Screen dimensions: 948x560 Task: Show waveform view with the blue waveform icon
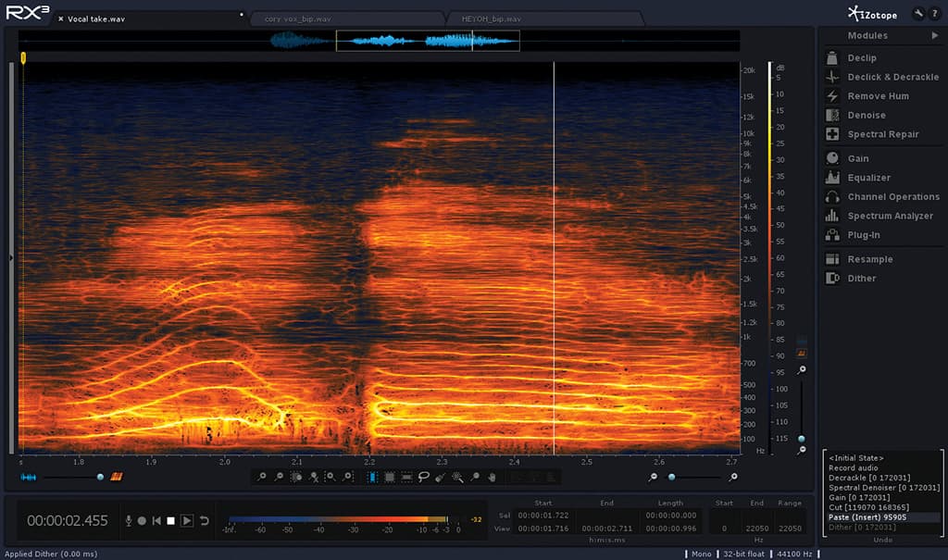(29, 477)
